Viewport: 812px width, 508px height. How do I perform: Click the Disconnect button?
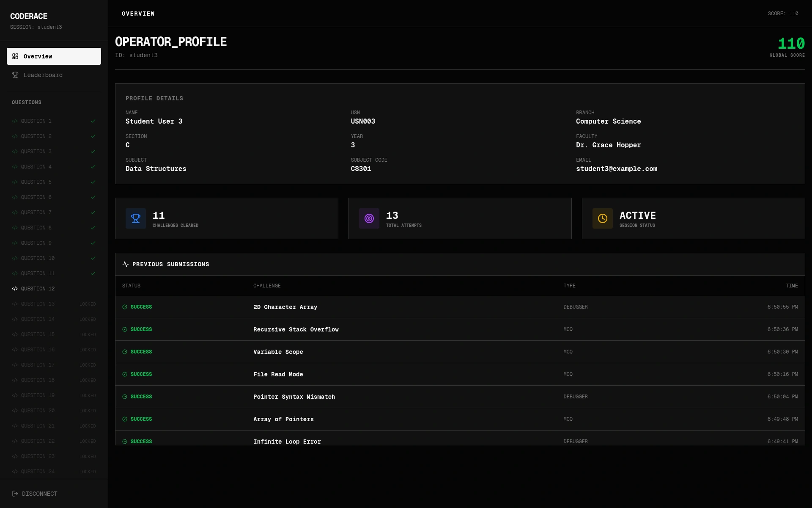pos(40,494)
